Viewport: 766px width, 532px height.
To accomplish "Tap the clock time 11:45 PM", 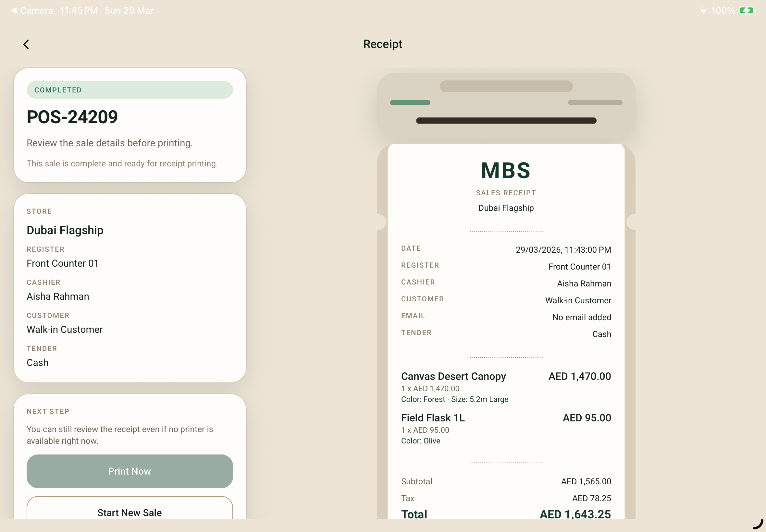I will (x=79, y=11).
